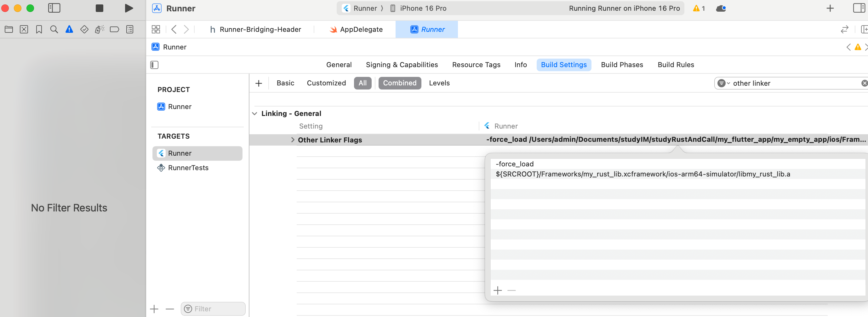Select the -force_load flag entry
Viewport: 868px width, 317px height.
coord(678,164)
